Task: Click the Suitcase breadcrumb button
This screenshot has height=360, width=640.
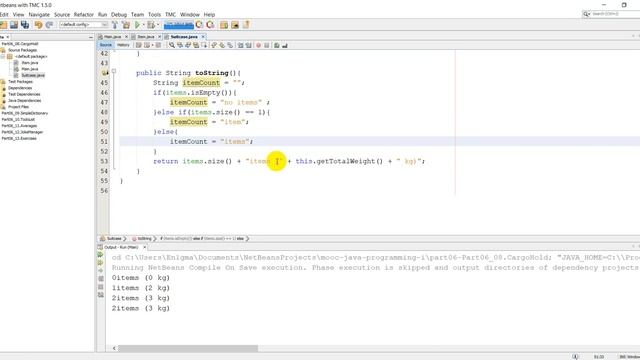Action: (x=111, y=238)
